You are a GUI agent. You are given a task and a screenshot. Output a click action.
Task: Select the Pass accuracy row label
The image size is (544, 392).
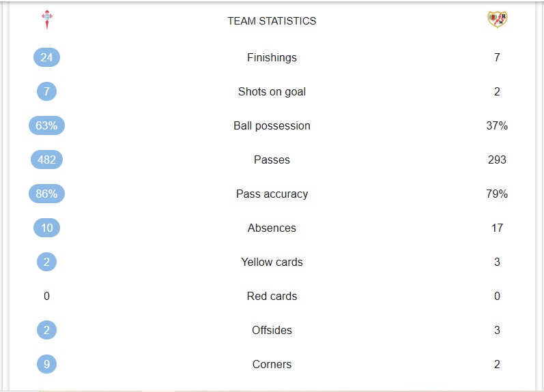272,194
